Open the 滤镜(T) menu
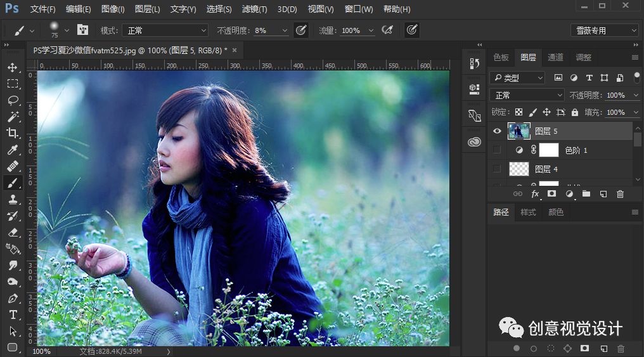This screenshot has height=357, width=644. tap(254, 9)
